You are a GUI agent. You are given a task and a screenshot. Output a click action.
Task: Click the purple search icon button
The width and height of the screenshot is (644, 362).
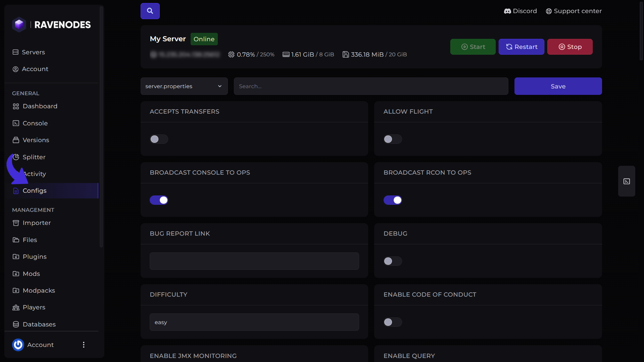coord(150,11)
